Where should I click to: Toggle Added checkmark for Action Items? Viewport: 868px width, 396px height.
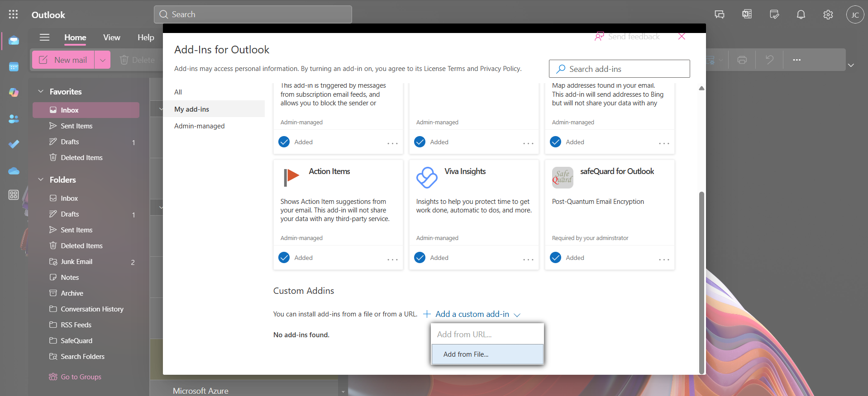coord(284,258)
